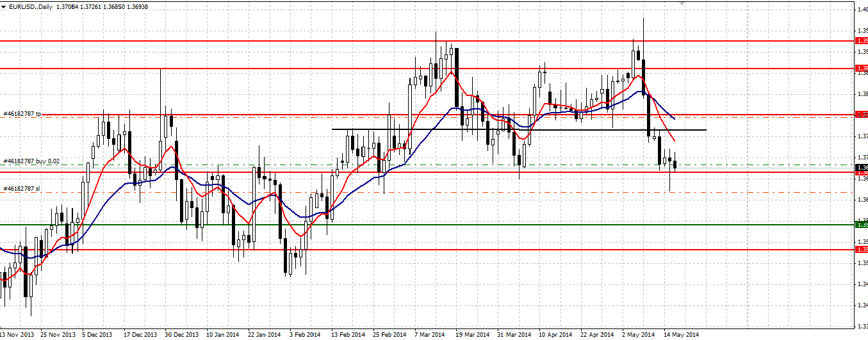Select the green horizontal support line
Screen dimensions: 868x340
pyautogui.click(x=427, y=224)
